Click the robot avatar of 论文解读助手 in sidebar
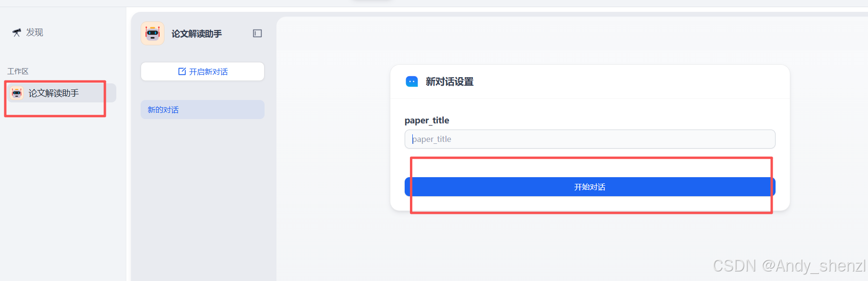 coord(16,93)
